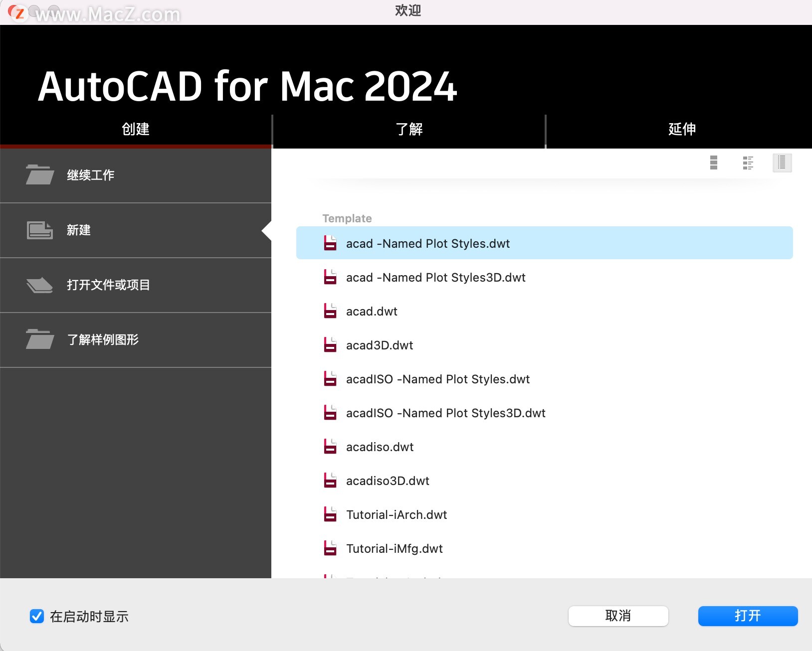Click the 打开 button
The width and height of the screenshot is (812, 651).
click(747, 616)
